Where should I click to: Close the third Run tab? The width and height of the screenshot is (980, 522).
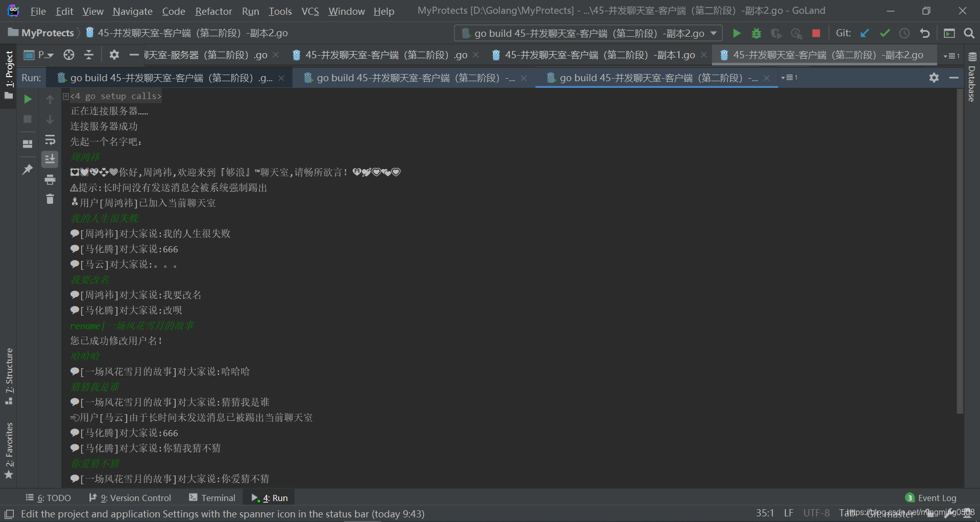pyautogui.click(x=767, y=78)
